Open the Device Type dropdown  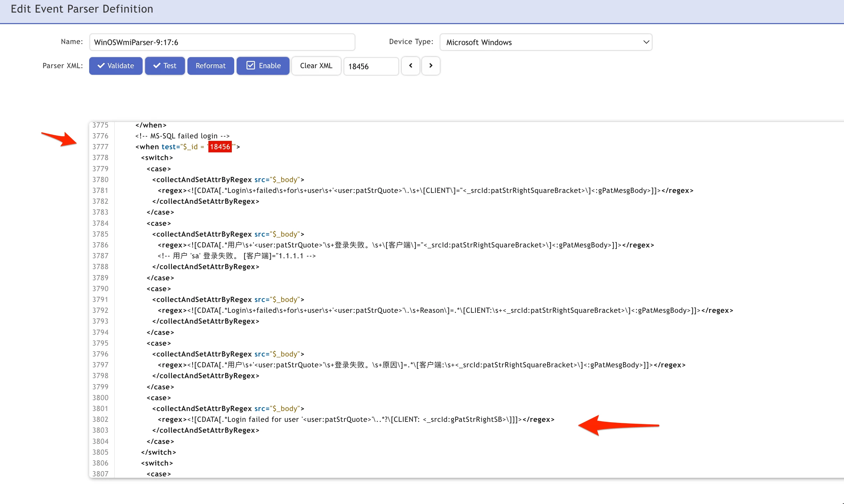[546, 42]
